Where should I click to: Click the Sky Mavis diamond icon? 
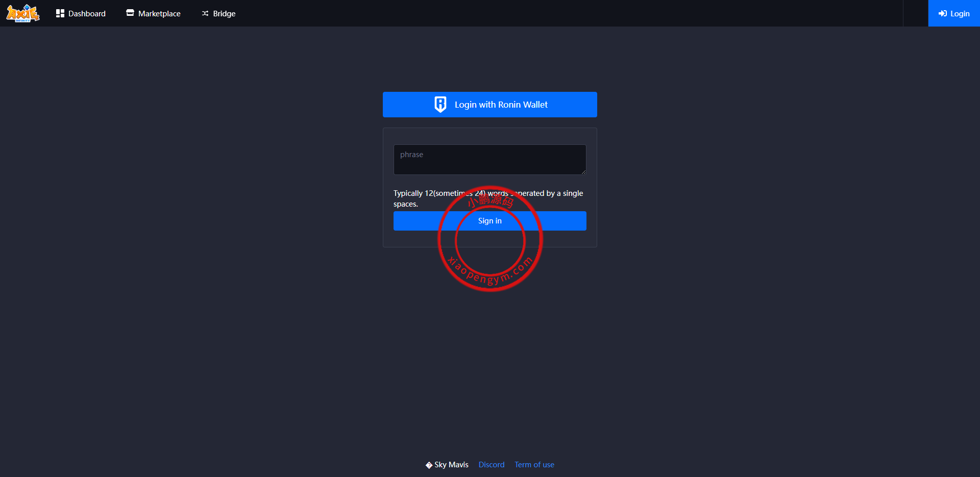pos(429,465)
